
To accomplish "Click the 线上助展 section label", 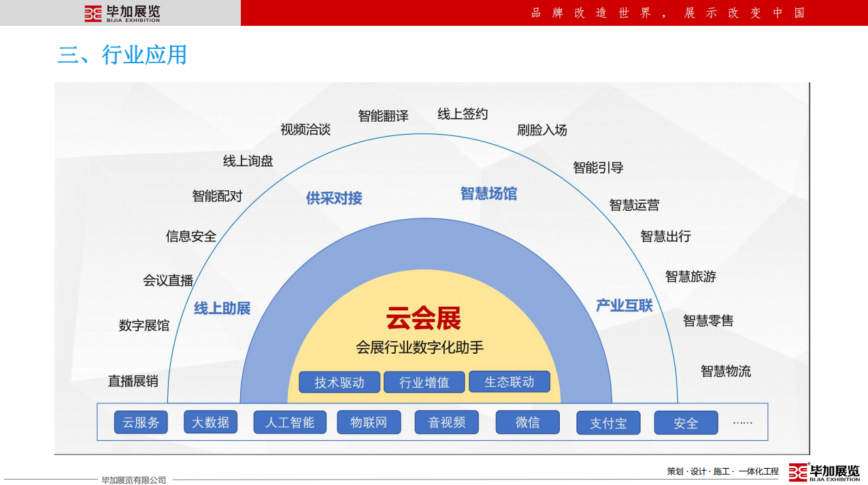I will [222, 308].
